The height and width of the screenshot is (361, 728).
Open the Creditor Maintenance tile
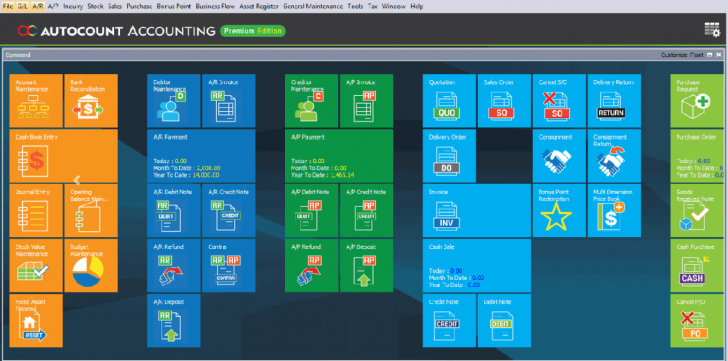[312, 101]
